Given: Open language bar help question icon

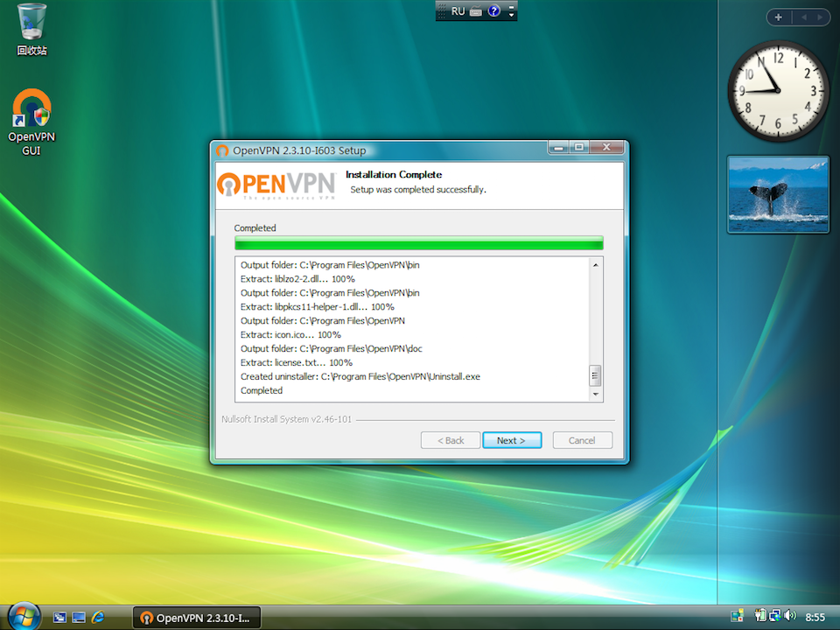Looking at the screenshot, I should point(493,10).
